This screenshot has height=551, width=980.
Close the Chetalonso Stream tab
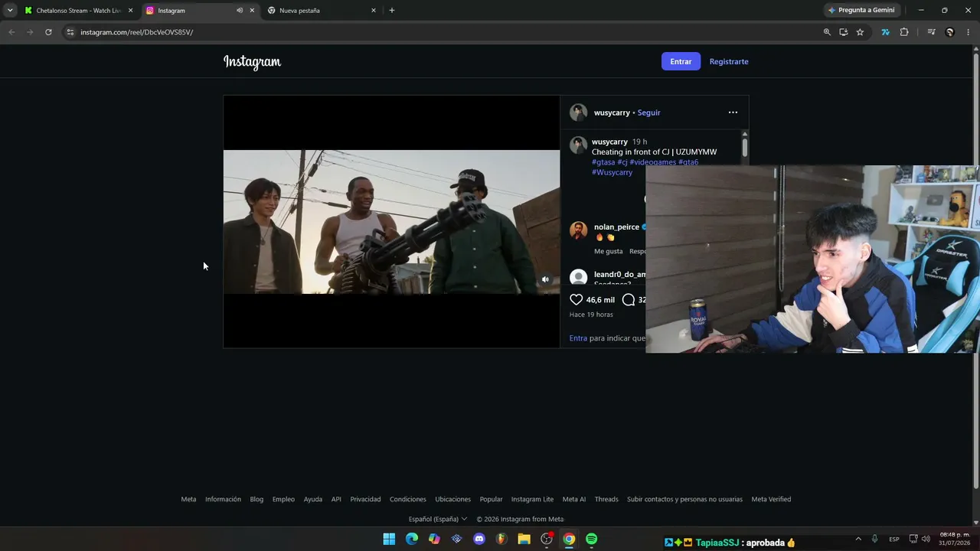pos(131,11)
